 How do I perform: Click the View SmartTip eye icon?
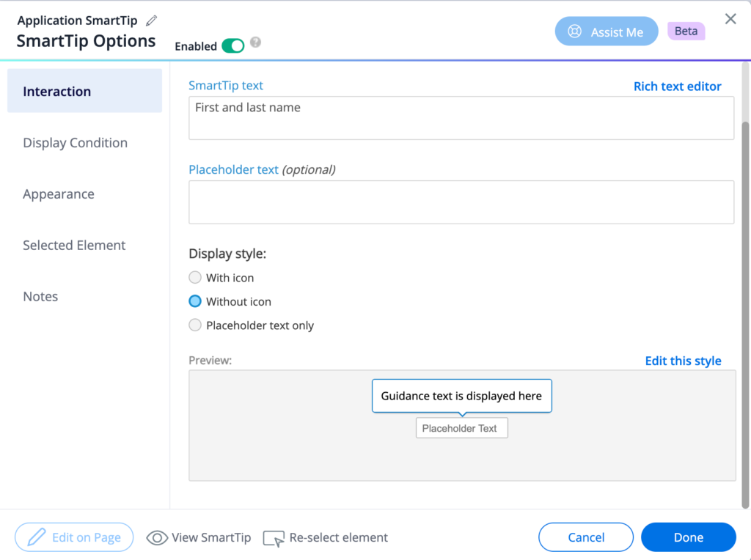(157, 537)
